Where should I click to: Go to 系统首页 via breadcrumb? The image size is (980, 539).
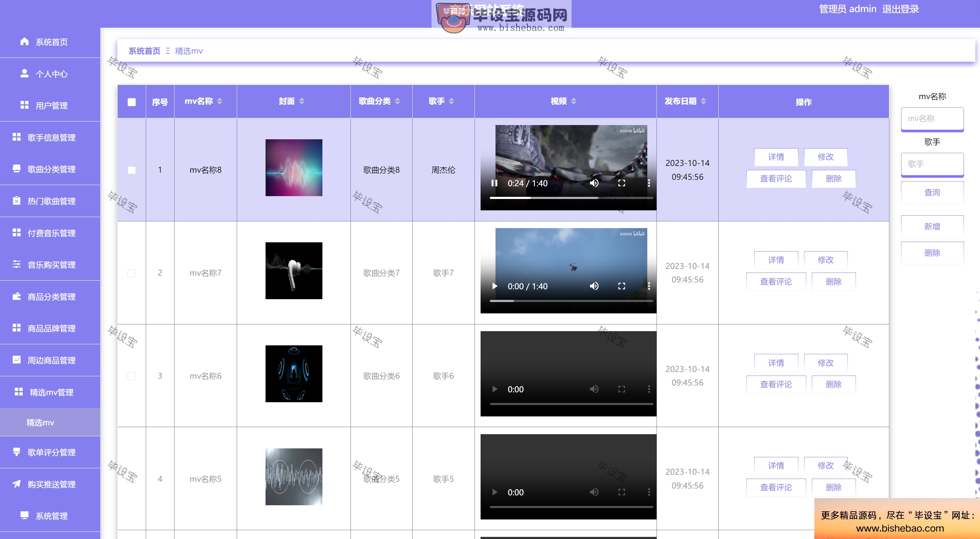[145, 51]
